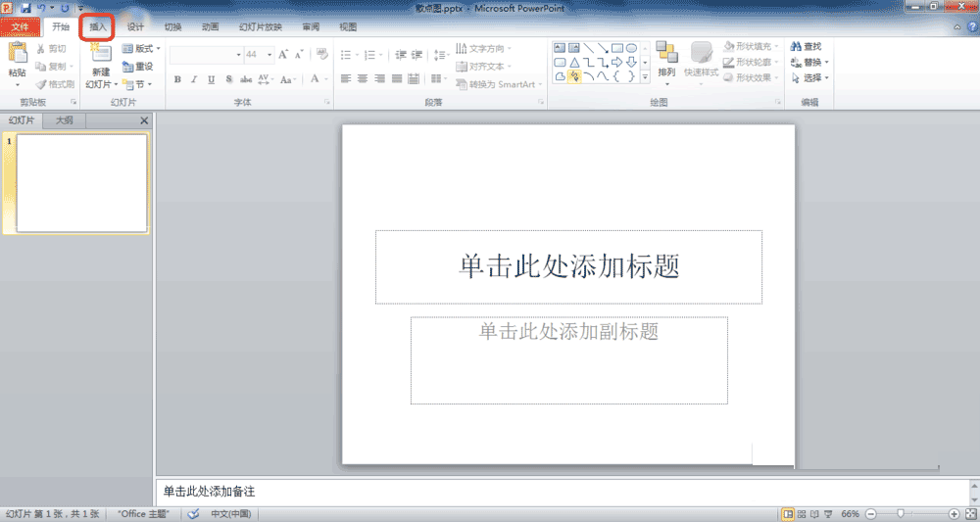This screenshot has height=522, width=980.
Task: Increase the list indent level
Action: coord(416,55)
